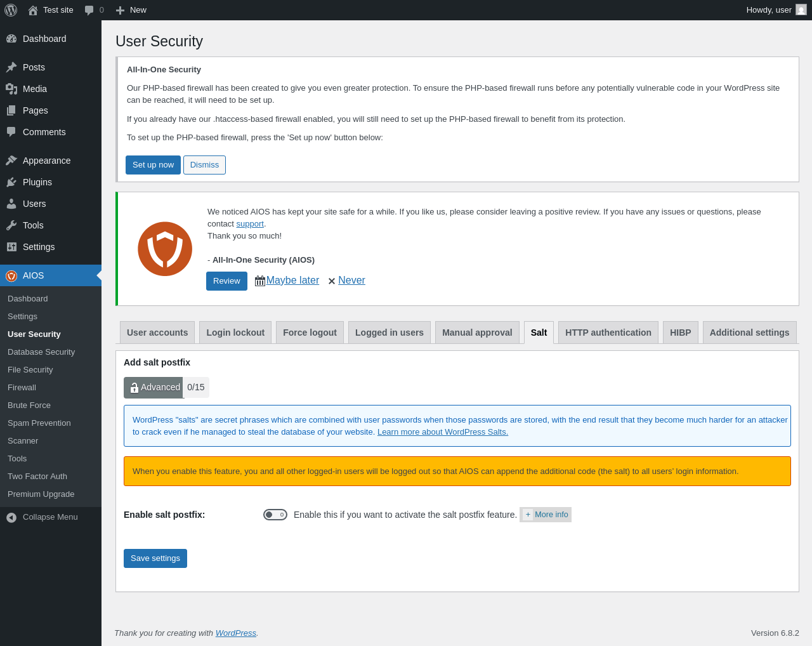Click the Howdy, user account text
Image resolution: width=812 pixels, height=646 pixels.
tap(769, 10)
